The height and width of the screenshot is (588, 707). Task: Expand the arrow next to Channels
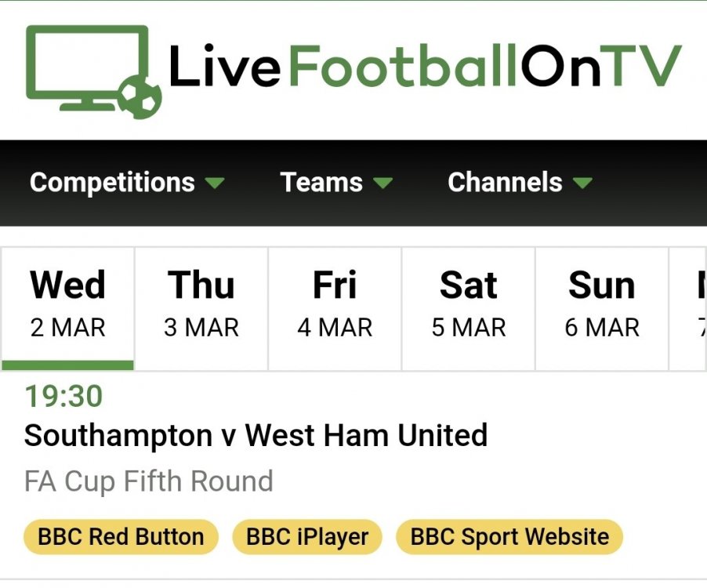(x=582, y=183)
